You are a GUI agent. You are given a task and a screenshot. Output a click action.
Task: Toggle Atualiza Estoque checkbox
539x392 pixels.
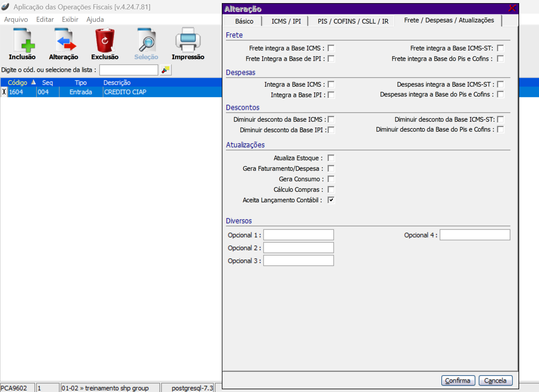[x=331, y=158]
